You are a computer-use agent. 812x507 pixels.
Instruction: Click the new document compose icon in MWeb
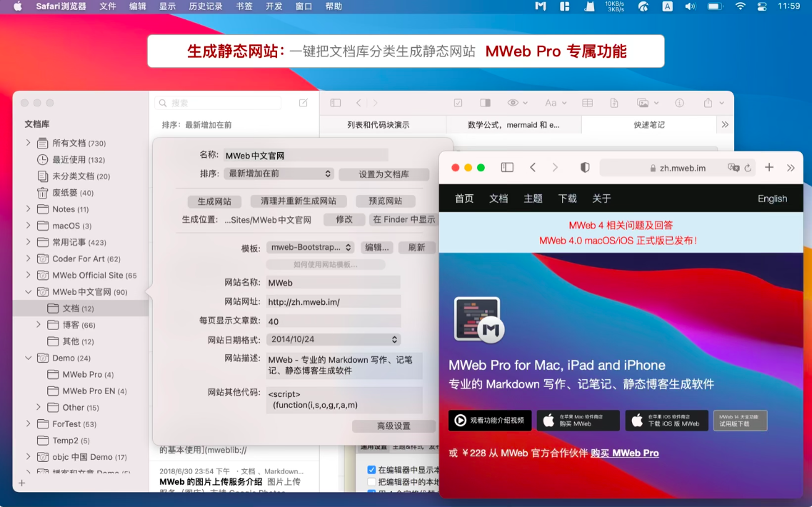(303, 103)
